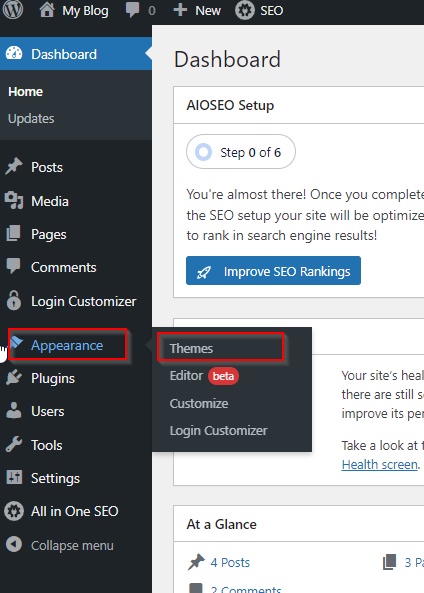
Task: Choose Customize in Appearance submenu
Action: (x=199, y=403)
